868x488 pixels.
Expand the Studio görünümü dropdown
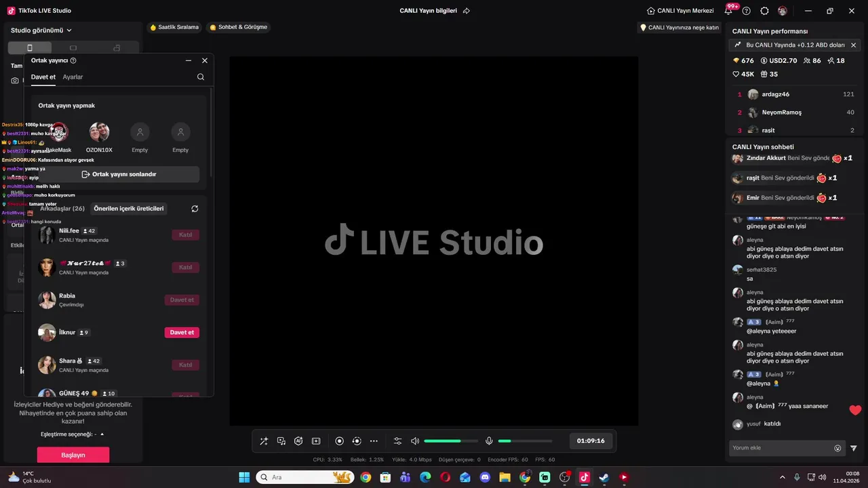point(41,30)
